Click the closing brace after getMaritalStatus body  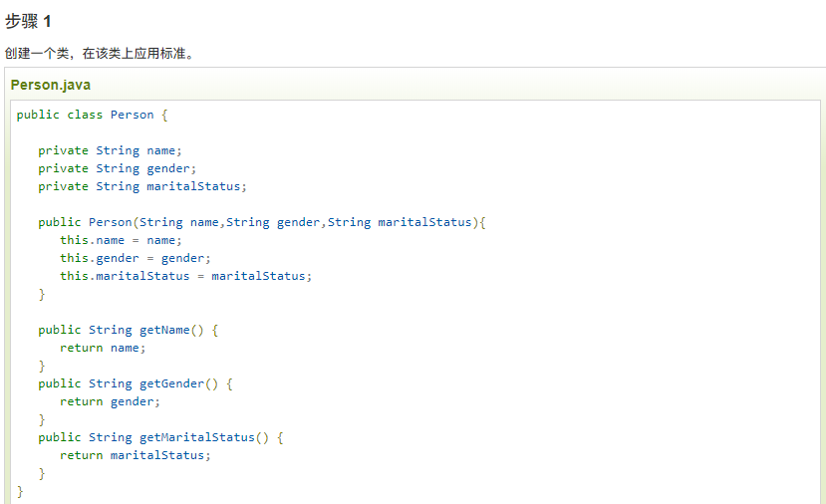[x=42, y=473]
